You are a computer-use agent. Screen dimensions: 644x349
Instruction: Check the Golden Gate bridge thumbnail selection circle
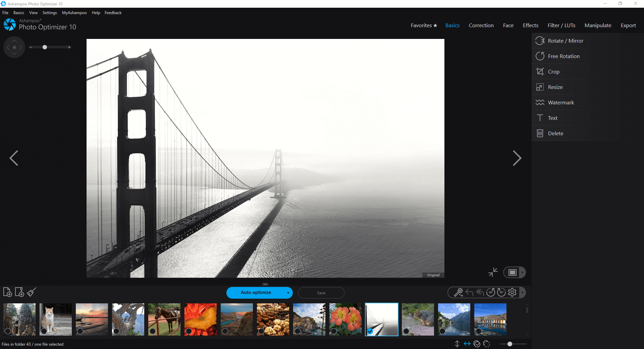click(370, 332)
